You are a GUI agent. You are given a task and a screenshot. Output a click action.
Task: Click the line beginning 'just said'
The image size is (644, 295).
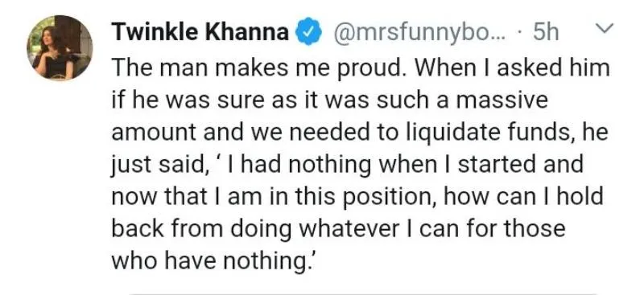tap(348, 165)
